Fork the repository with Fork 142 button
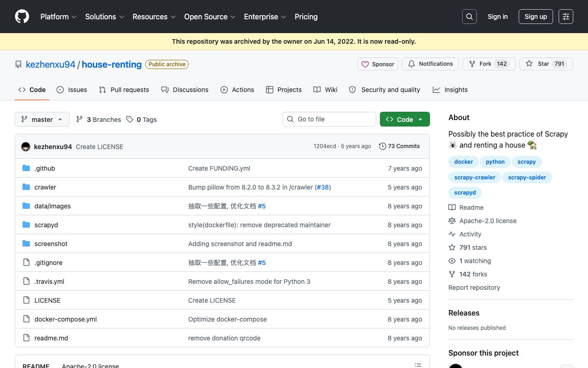 (x=489, y=64)
